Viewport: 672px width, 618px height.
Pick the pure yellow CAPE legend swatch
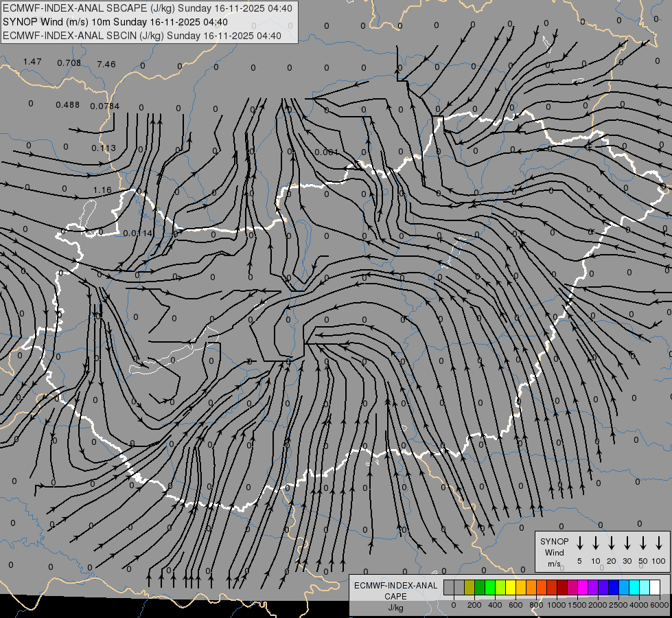[511, 588]
